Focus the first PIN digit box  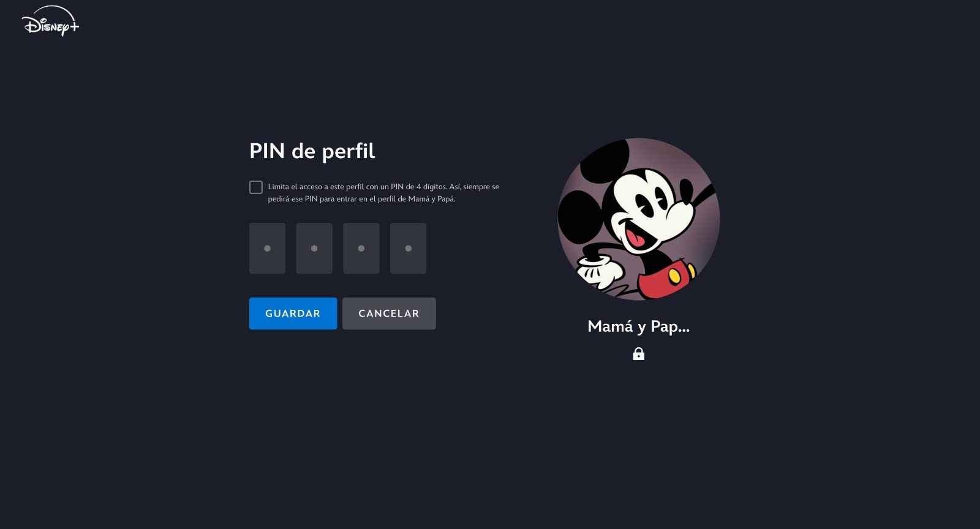pos(267,248)
